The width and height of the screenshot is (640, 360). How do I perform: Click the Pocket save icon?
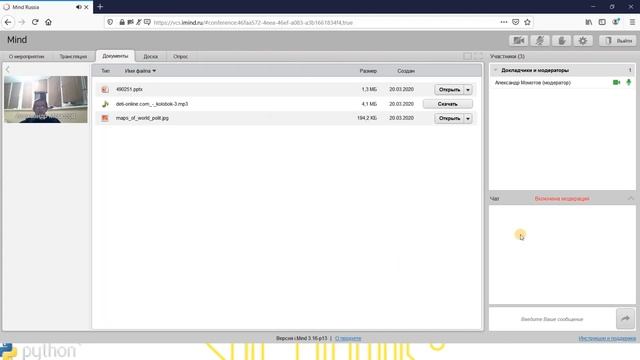coord(516,22)
